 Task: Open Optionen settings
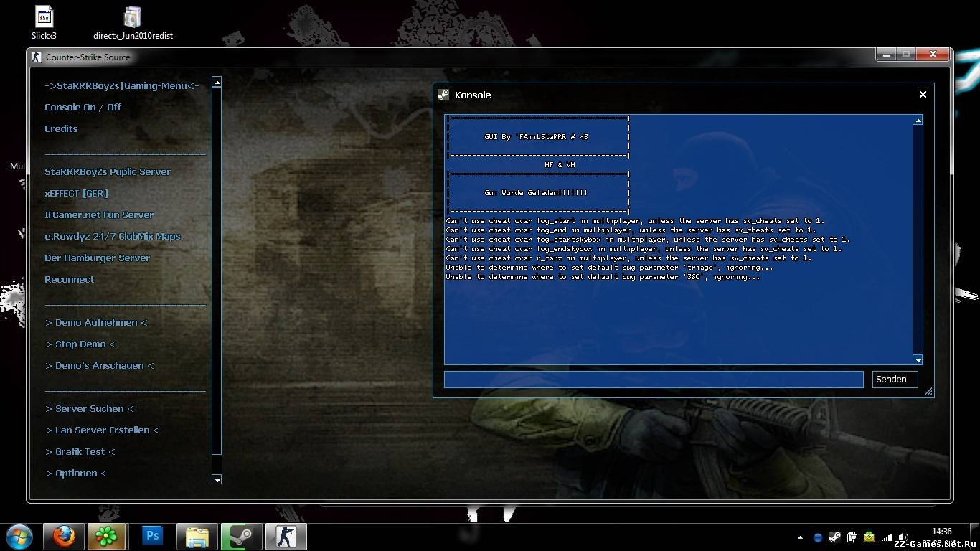[76, 473]
